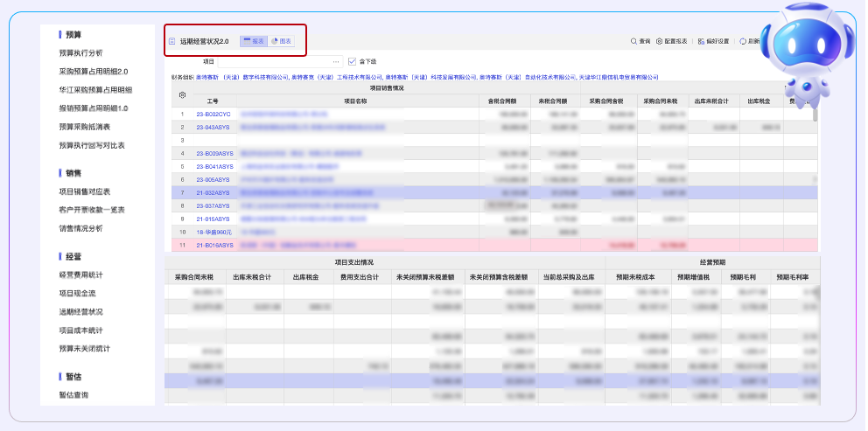Open 采购预算占用明细2.0 menu item
The image size is (868, 431).
(94, 71)
